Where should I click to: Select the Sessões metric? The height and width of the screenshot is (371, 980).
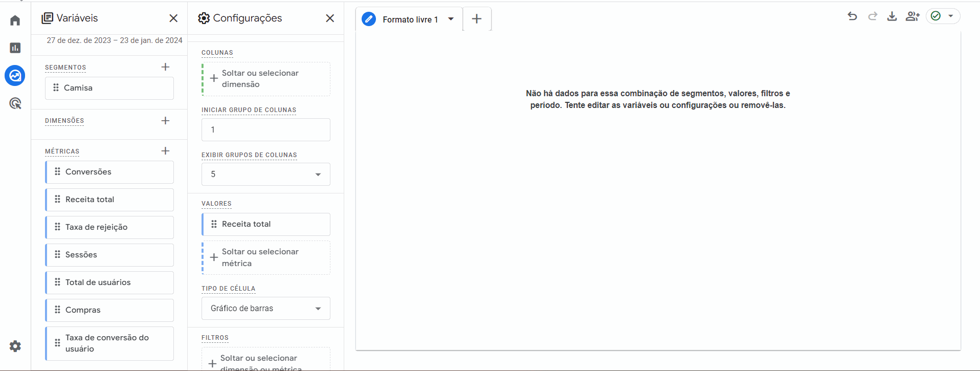pos(109,255)
